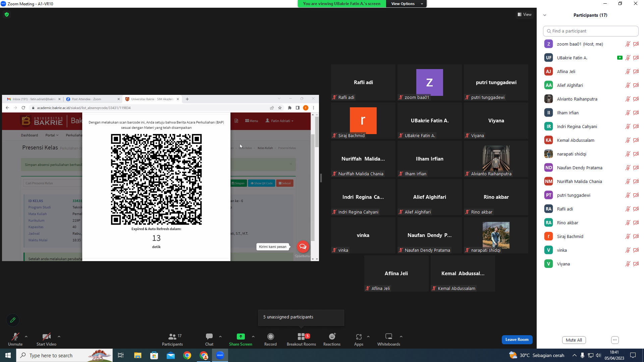Open the Reactions menu icon
The image size is (644, 362).
click(332, 337)
